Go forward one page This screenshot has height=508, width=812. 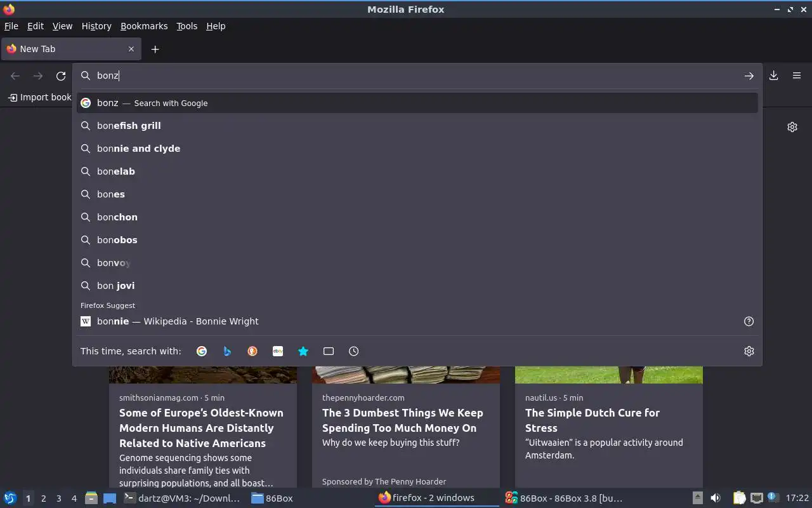point(38,76)
